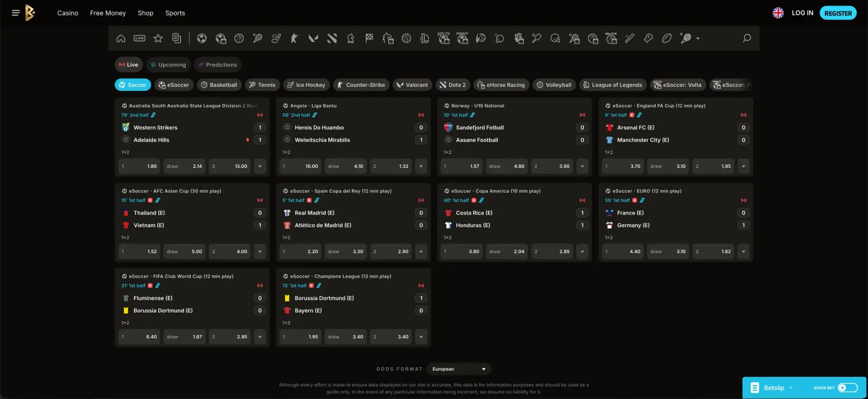Select the Valorant icon in the sports bar
868x399 pixels.
[x=313, y=38]
